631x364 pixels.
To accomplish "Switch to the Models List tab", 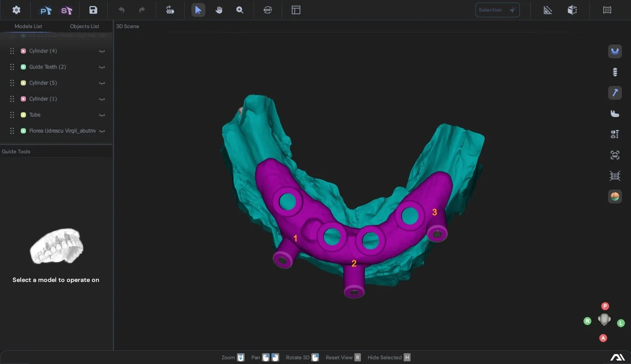I will coord(29,26).
